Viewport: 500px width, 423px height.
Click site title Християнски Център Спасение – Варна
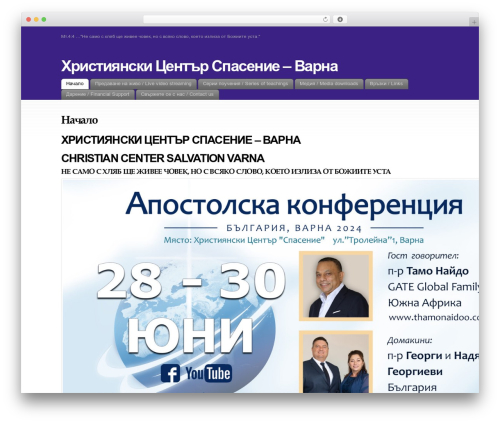(x=199, y=66)
